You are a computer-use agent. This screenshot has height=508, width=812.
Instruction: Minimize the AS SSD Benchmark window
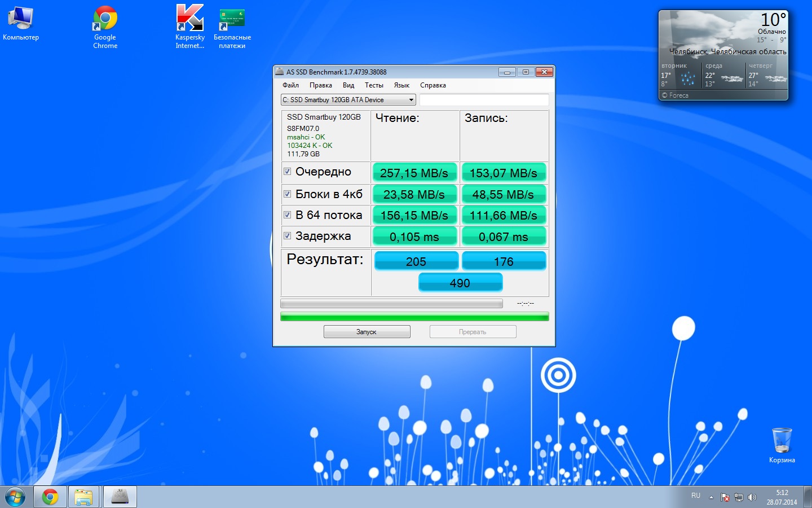click(507, 72)
